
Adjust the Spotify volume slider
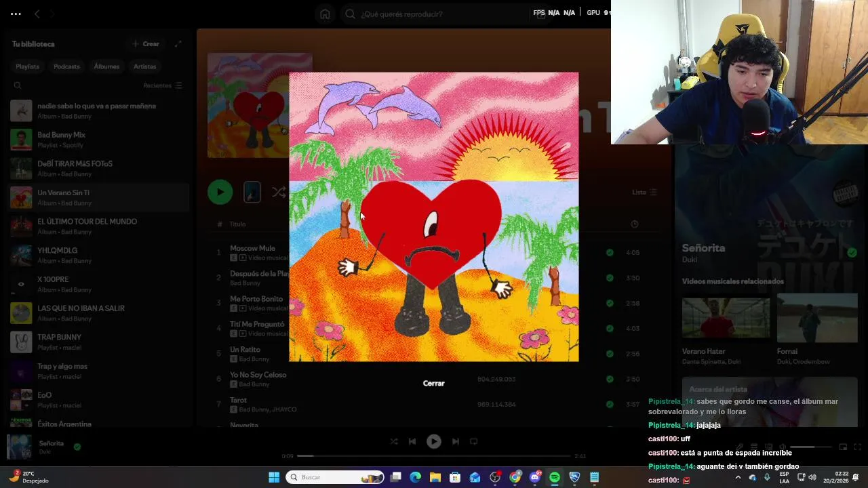tap(811, 447)
